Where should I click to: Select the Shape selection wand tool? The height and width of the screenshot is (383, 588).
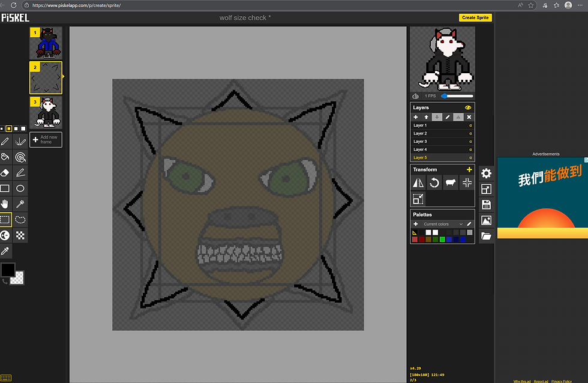tap(20, 204)
